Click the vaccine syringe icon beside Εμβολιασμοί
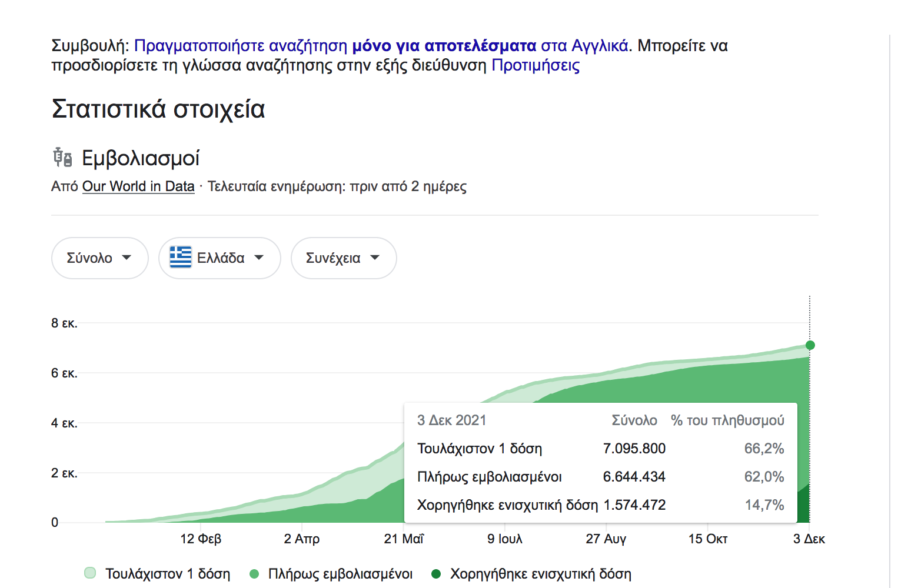The height and width of the screenshot is (588, 898). click(x=62, y=158)
